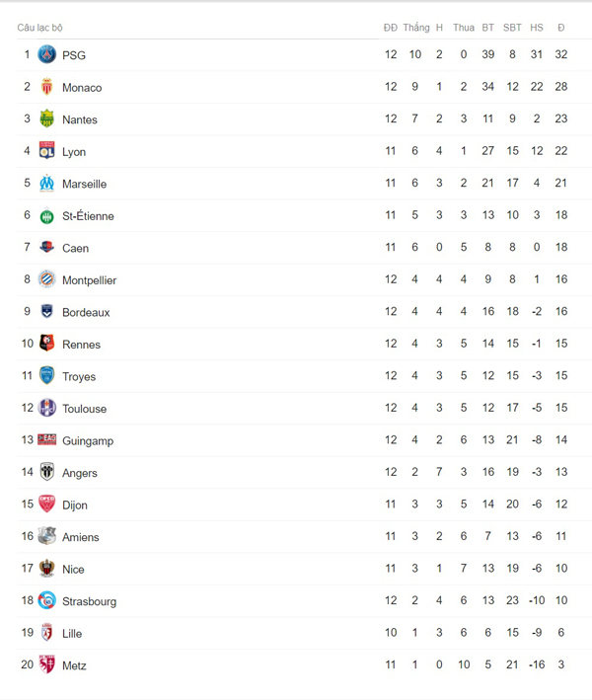Image resolution: width=592 pixels, height=700 pixels.
Task: Click the PSG club crest icon
Action: point(46,54)
